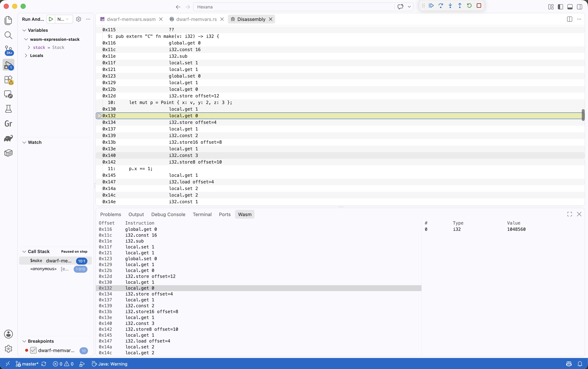Viewport: 588px width, 369px height.
Task: Open launch.json via gear icon
Action: (x=79, y=19)
